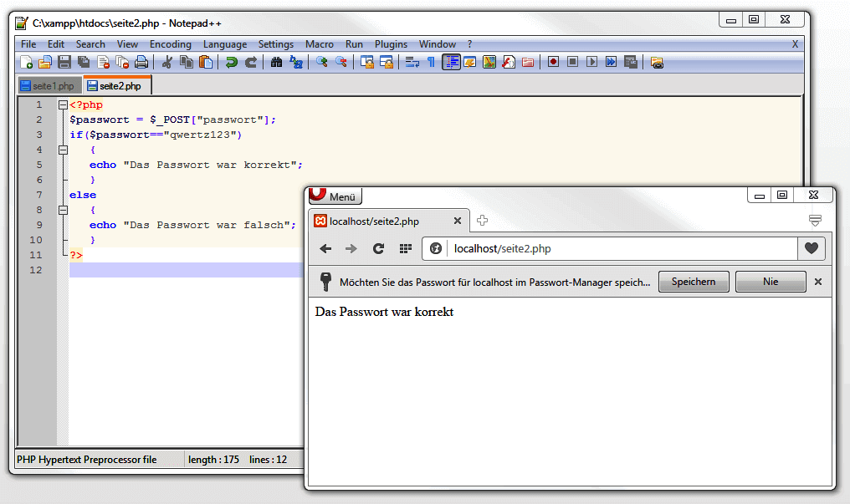Click the Save file toolbar icon
Viewport: 850px width, 504px height.
(x=64, y=62)
